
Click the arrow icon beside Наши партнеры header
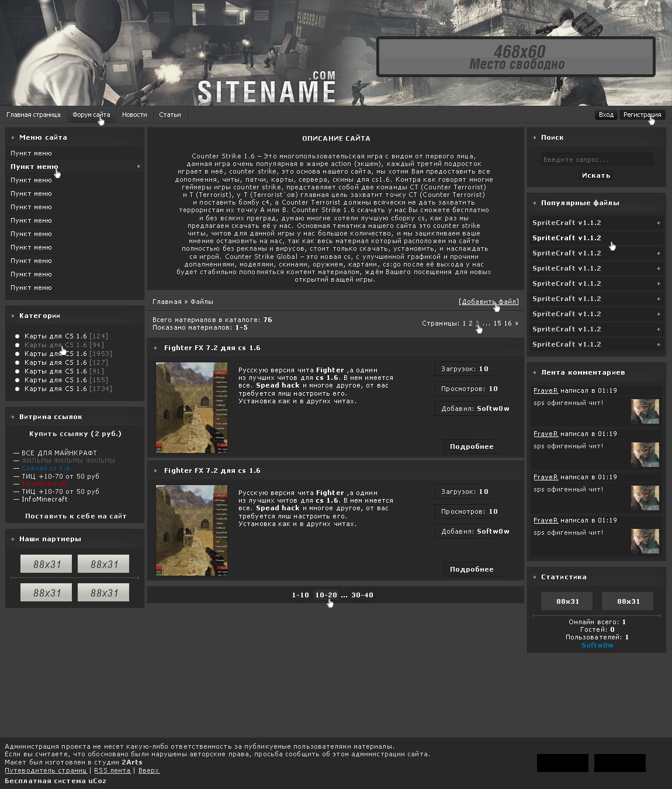click(13, 539)
